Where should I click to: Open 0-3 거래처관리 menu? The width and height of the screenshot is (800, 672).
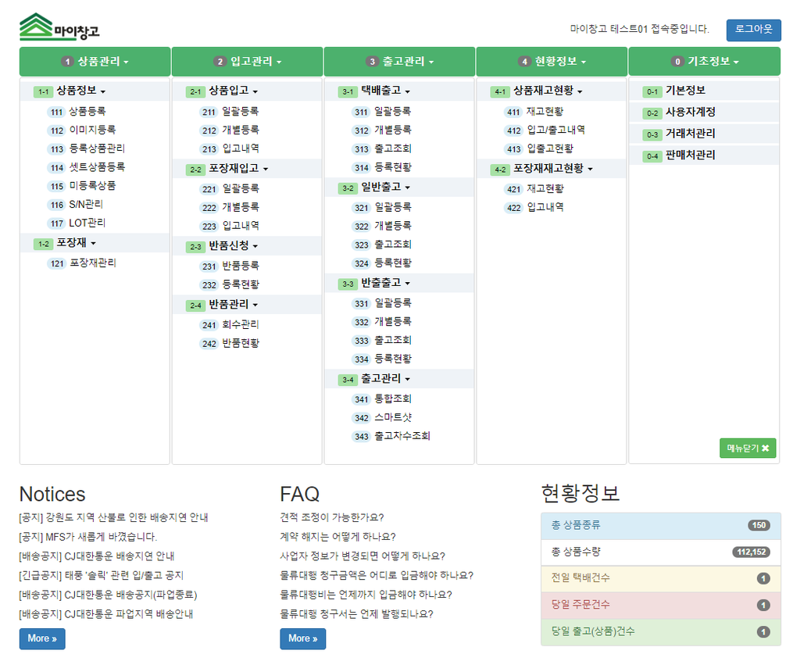(704, 134)
